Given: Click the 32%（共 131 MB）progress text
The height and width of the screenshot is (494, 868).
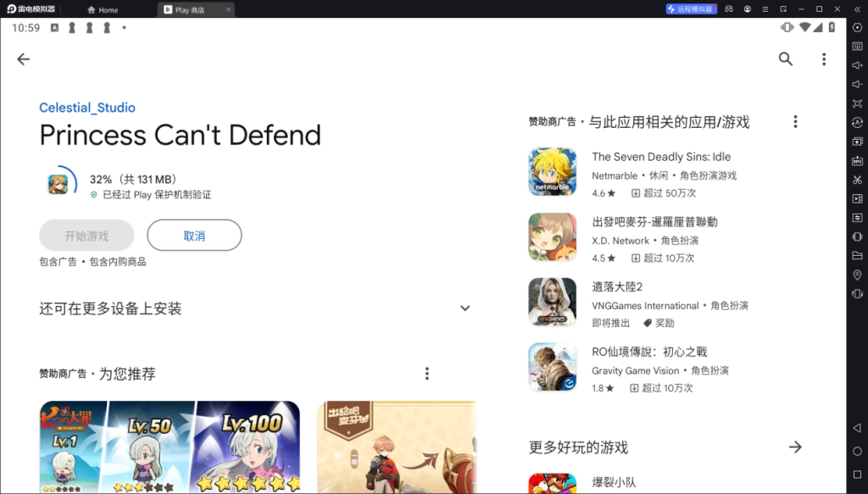Looking at the screenshot, I should (x=133, y=180).
